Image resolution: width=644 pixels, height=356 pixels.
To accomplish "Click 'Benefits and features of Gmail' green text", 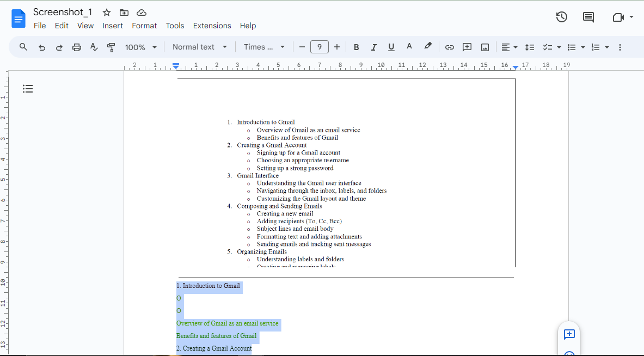I will [x=216, y=336].
